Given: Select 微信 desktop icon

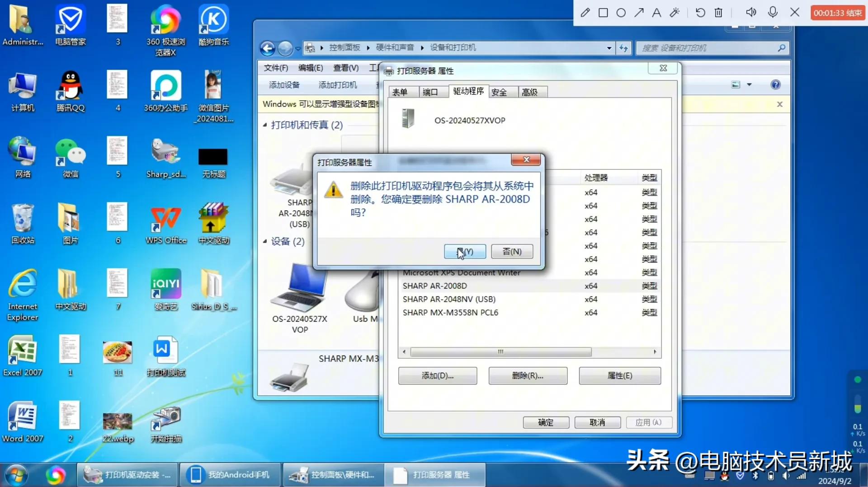Looking at the screenshot, I should (x=71, y=157).
